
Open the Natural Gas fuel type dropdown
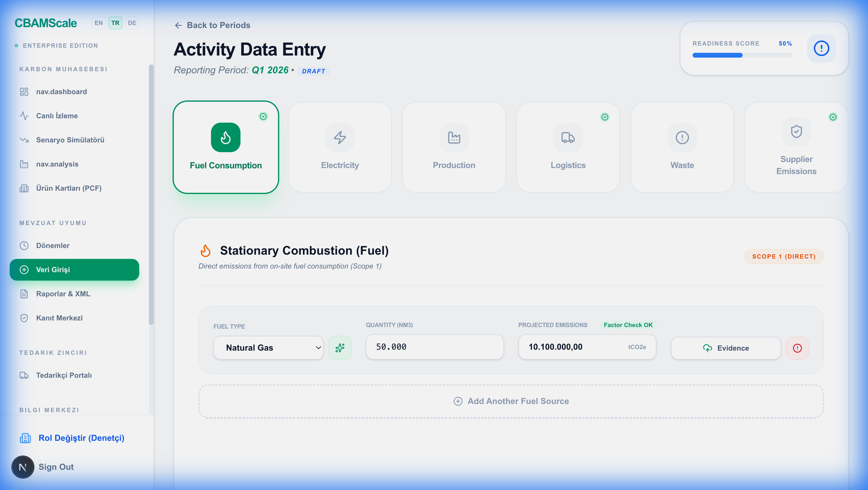click(269, 348)
